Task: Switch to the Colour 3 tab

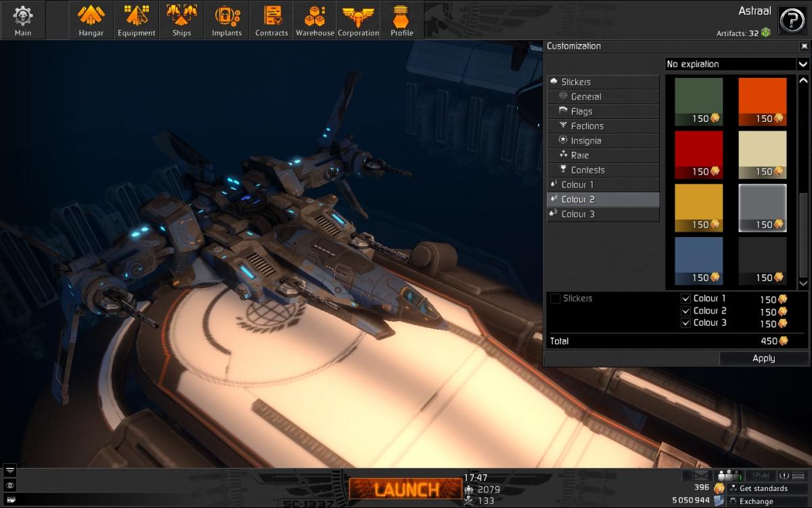Action: pyautogui.click(x=603, y=214)
